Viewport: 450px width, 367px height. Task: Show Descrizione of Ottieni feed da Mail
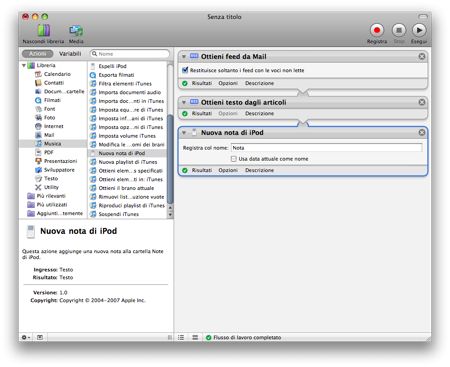pyautogui.click(x=259, y=83)
